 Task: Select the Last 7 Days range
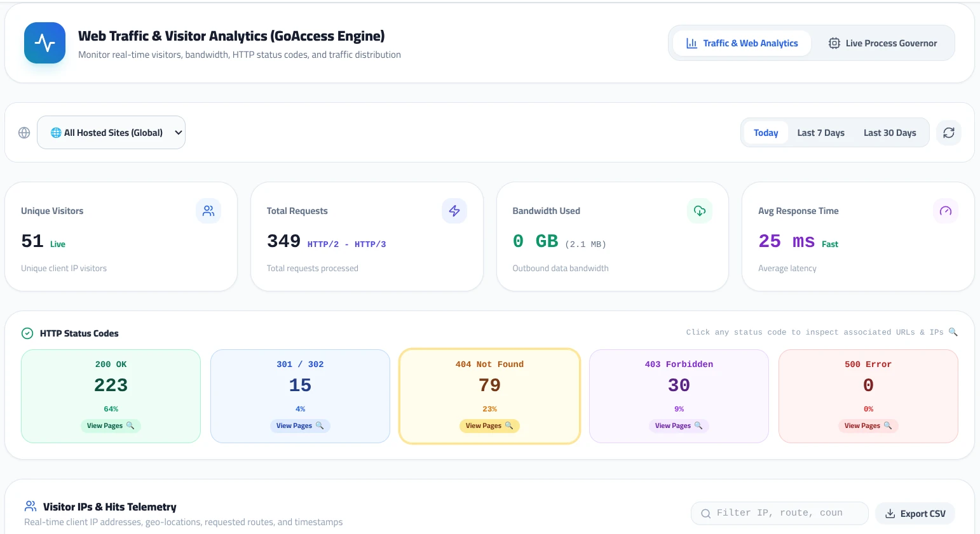[x=821, y=133]
